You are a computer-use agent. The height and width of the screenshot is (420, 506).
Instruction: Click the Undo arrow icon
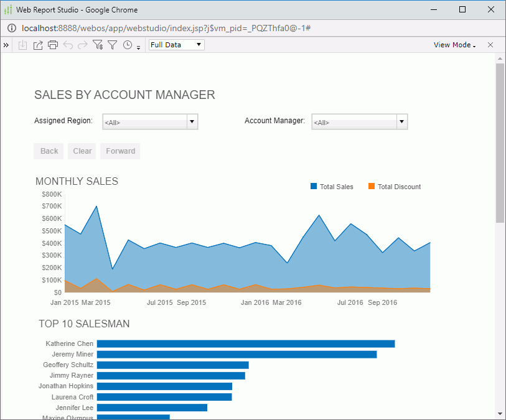(x=68, y=45)
